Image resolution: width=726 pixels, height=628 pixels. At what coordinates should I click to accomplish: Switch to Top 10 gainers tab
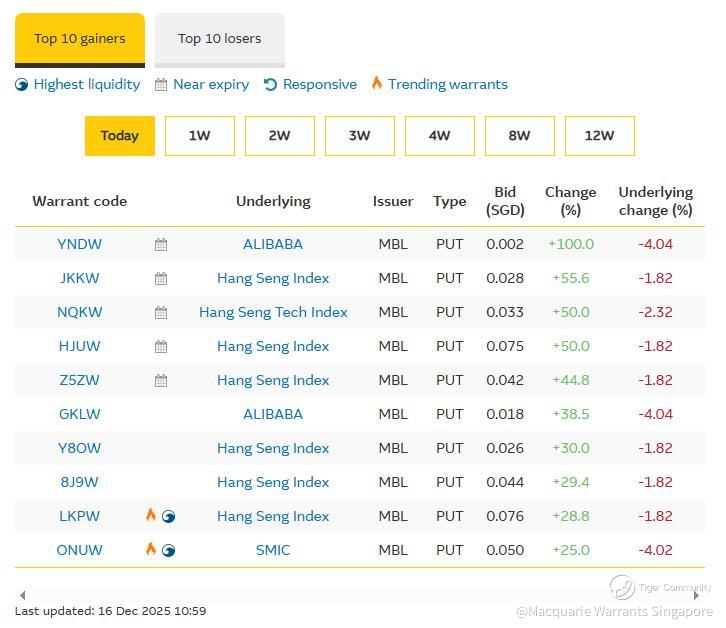80,39
